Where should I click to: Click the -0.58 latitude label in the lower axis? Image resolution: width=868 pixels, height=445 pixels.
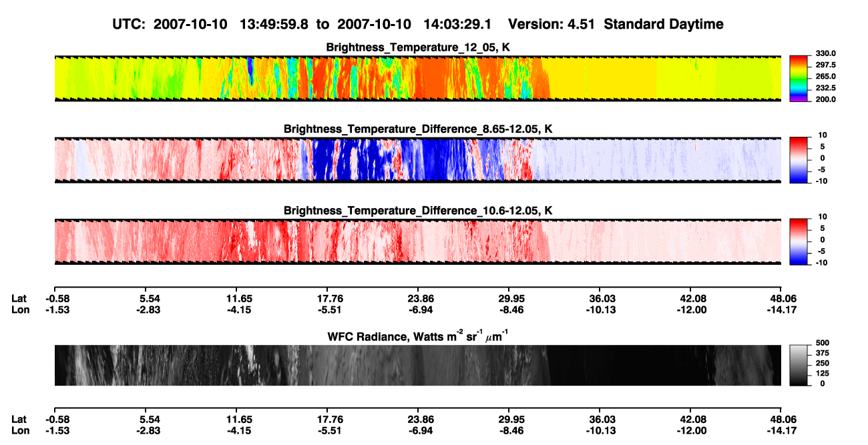(54, 419)
